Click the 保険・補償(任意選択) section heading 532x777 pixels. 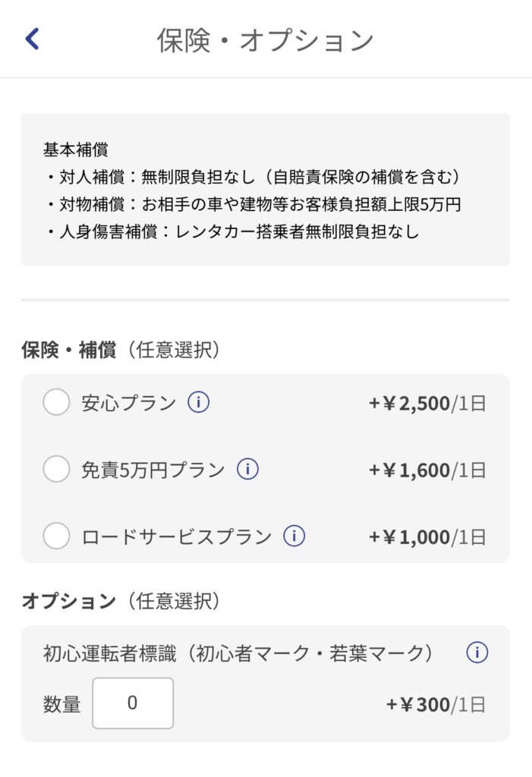coord(121,350)
